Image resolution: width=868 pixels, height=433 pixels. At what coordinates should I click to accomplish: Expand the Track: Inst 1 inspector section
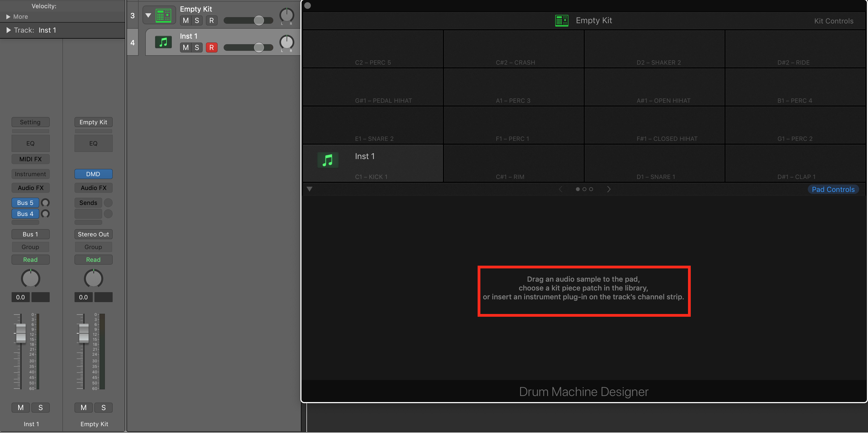coord(9,30)
